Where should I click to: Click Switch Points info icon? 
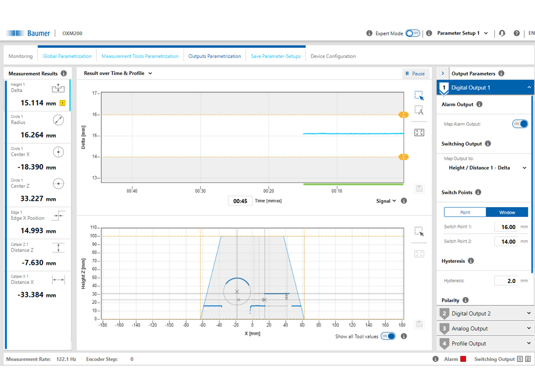(478, 192)
